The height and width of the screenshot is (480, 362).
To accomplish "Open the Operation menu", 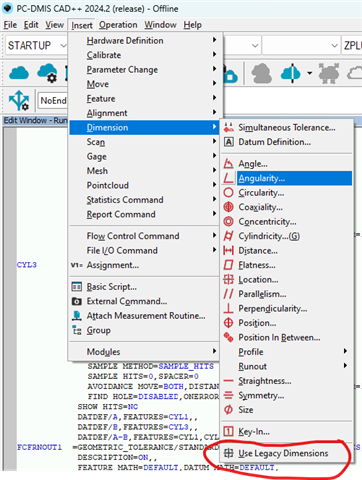I will pyautogui.click(x=118, y=25).
